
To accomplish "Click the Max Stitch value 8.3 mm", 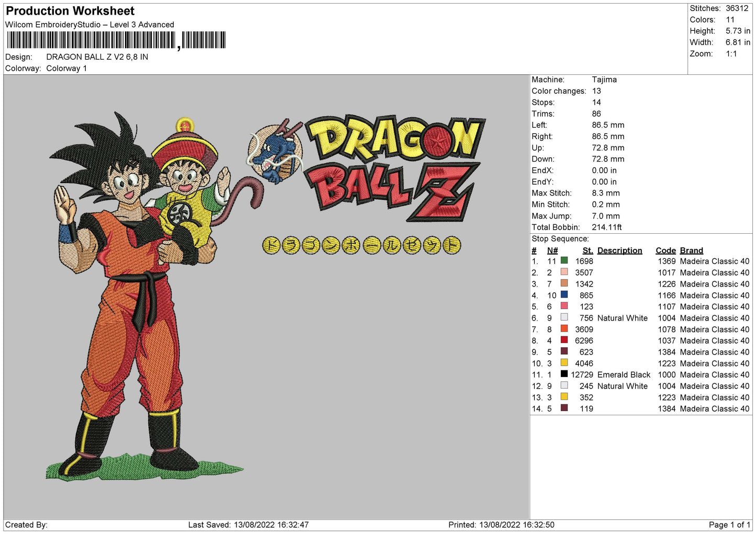I will click(606, 193).
